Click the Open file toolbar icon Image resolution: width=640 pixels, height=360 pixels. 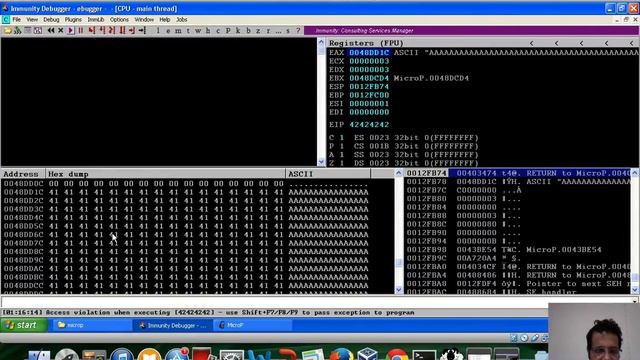pyautogui.click(x=7, y=31)
